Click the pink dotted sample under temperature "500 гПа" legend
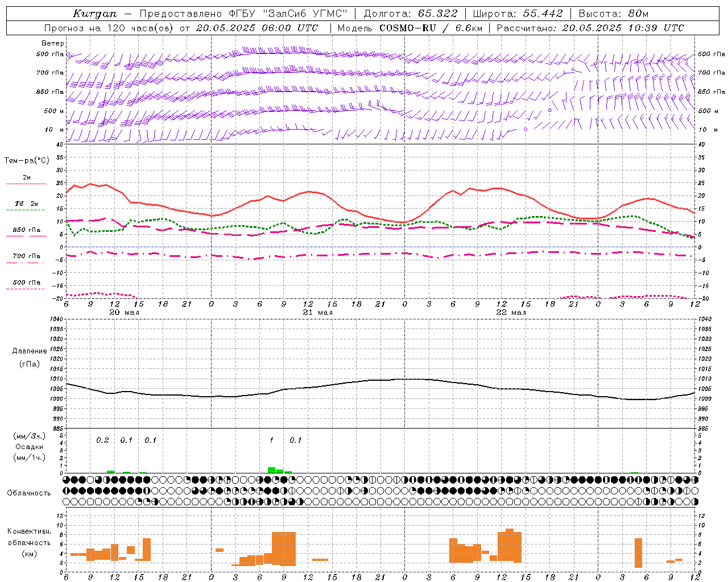This screenshot has height=582, width=728. pos(25,289)
